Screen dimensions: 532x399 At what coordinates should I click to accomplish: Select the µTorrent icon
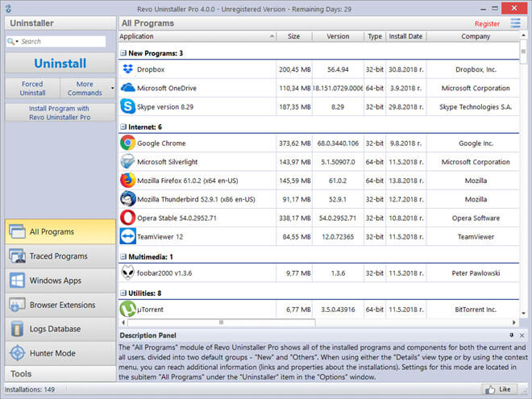click(x=127, y=310)
